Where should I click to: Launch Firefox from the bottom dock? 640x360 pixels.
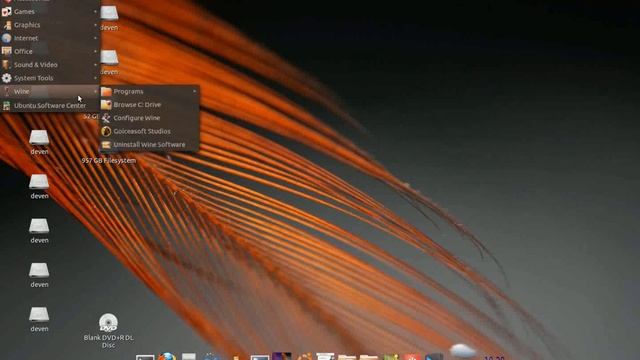[167, 356]
